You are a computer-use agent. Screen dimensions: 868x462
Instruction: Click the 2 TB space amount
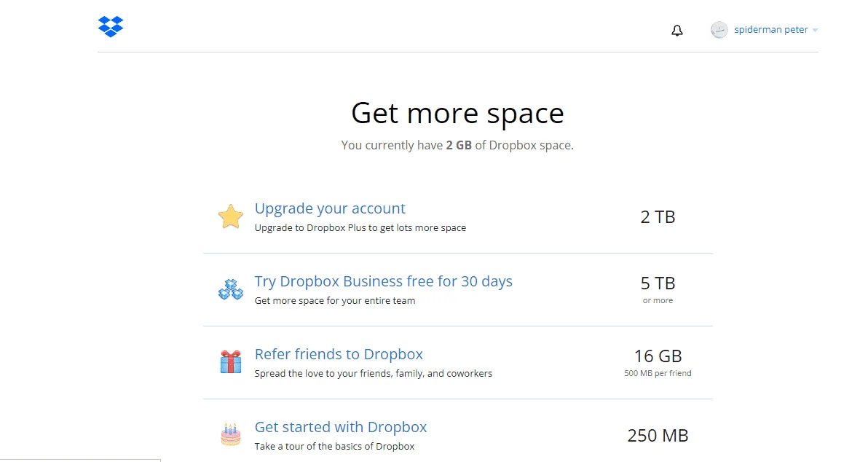click(x=658, y=217)
